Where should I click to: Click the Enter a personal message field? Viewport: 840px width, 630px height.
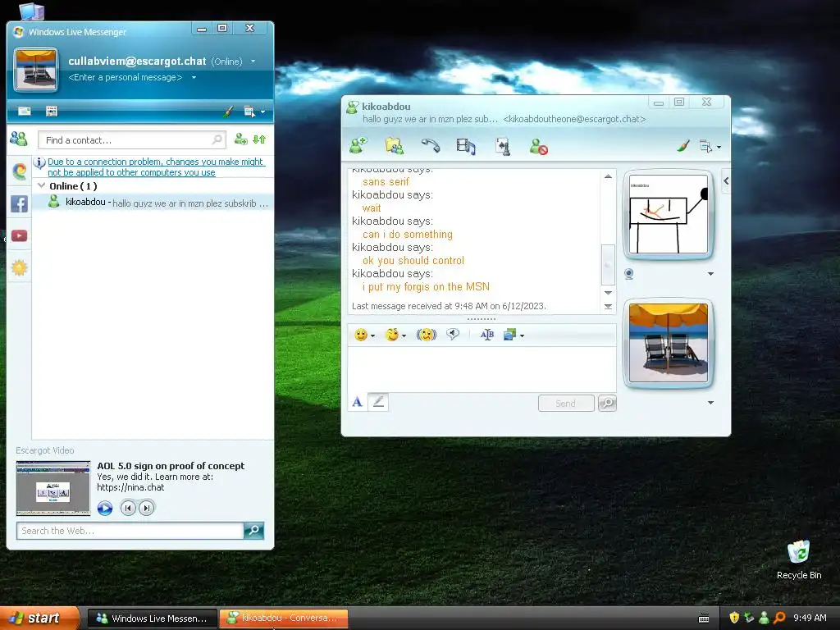(x=126, y=77)
